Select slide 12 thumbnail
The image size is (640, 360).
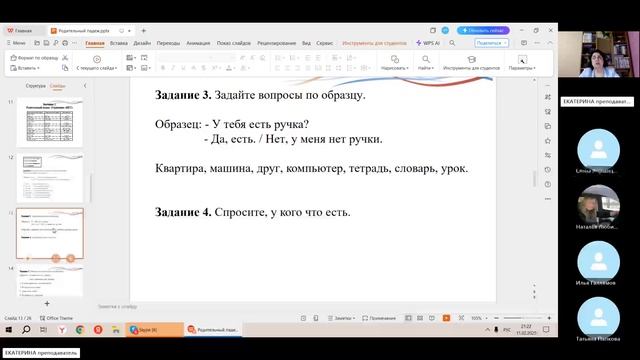coord(49,178)
